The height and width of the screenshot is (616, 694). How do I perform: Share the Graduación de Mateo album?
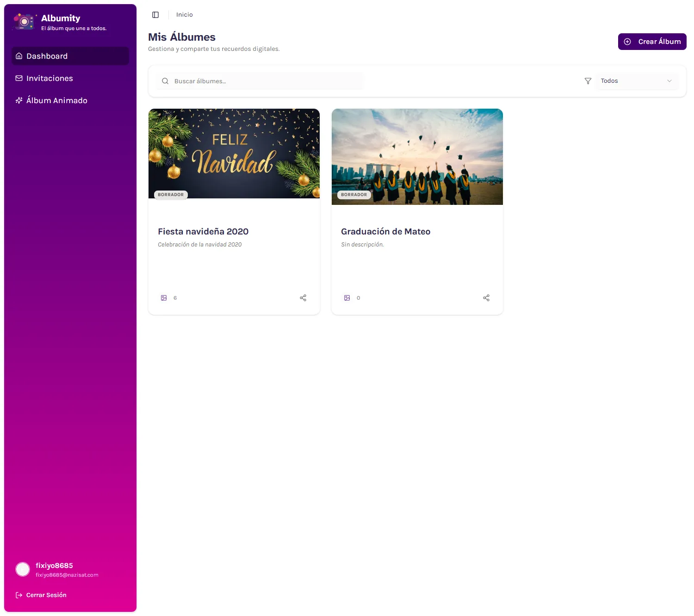point(486,298)
